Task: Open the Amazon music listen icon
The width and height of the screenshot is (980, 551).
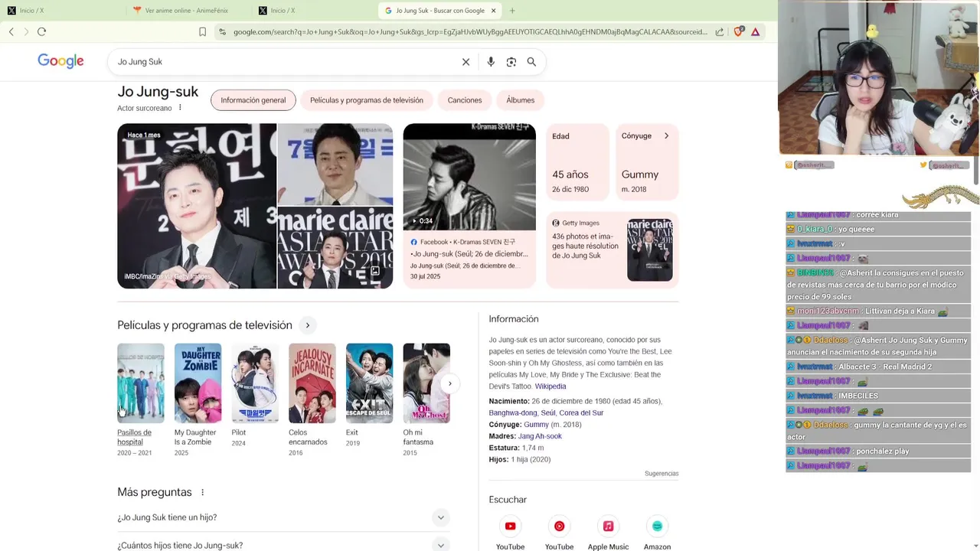Action: [x=657, y=526]
